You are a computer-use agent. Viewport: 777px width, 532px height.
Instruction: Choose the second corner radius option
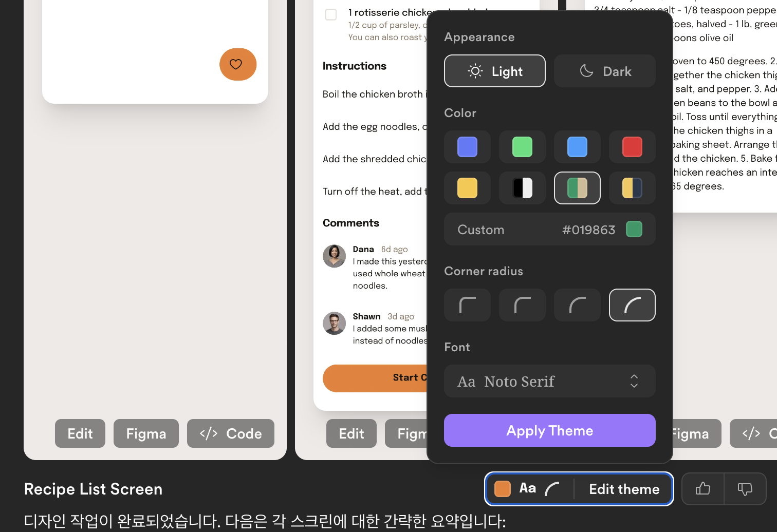[522, 305]
